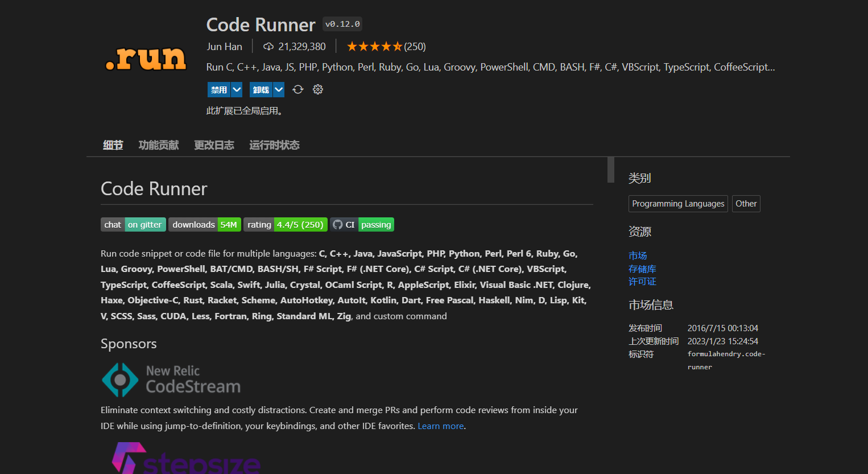This screenshot has height=474, width=868.
Task: Expand the 禁用 (Disable) dropdown arrow
Action: pos(237,89)
